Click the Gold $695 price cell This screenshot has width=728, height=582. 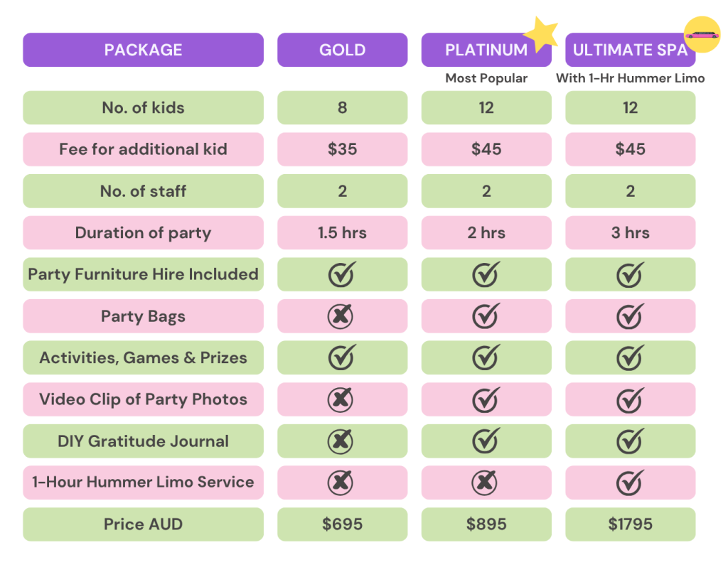pos(342,524)
